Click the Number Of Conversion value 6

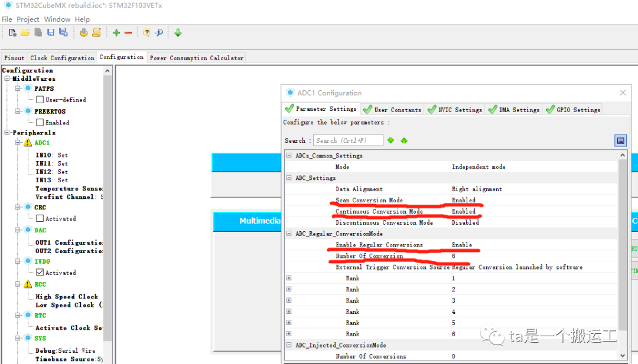pyautogui.click(x=453, y=256)
